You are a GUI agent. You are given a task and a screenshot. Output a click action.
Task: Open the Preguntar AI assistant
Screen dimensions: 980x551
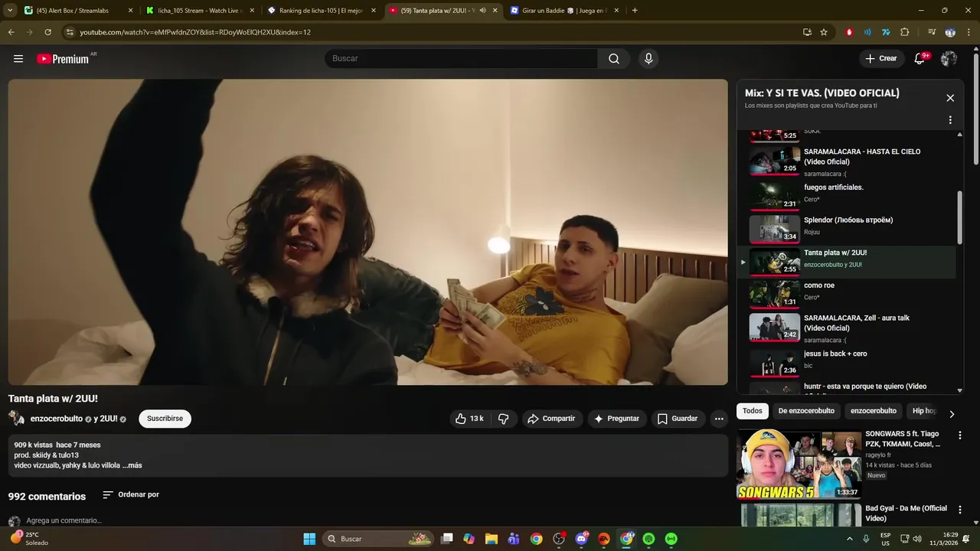pos(616,419)
